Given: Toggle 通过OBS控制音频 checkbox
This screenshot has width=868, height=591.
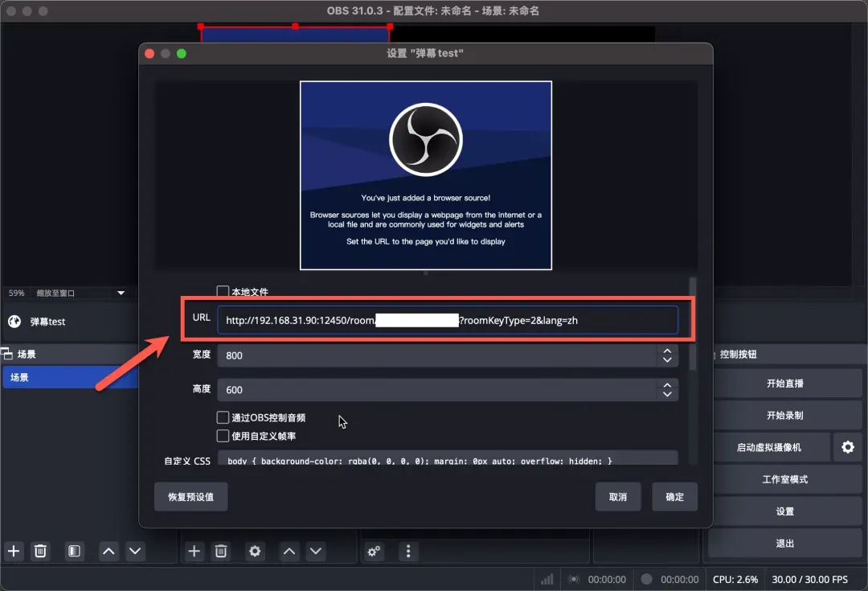Looking at the screenshot, I should pyautogui.click(x=223, y=417).
